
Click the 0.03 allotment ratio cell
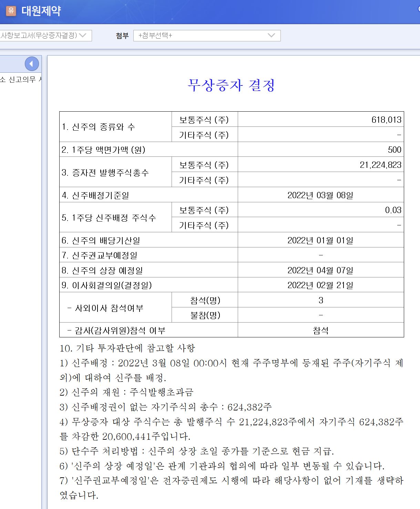coord(393,210)
